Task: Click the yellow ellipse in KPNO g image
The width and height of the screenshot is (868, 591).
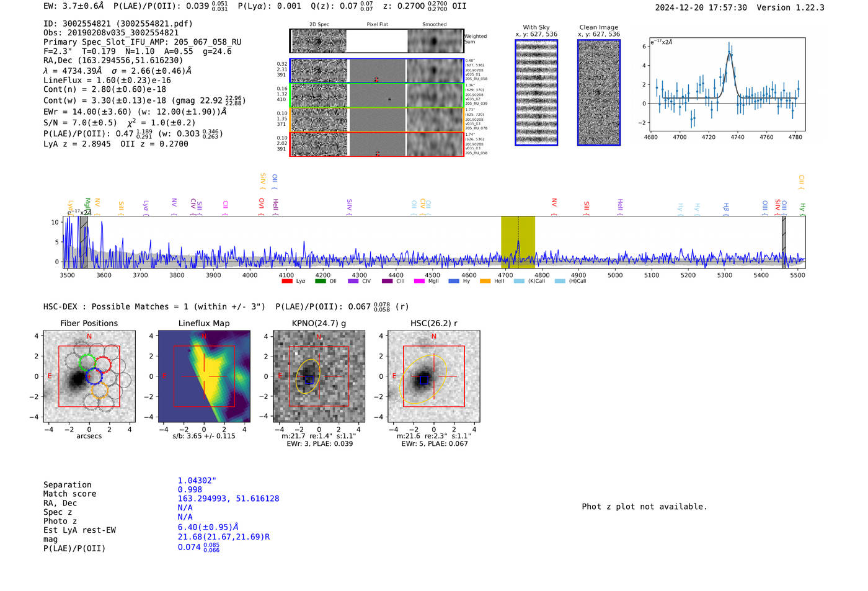Action: (x=308, y=376)
